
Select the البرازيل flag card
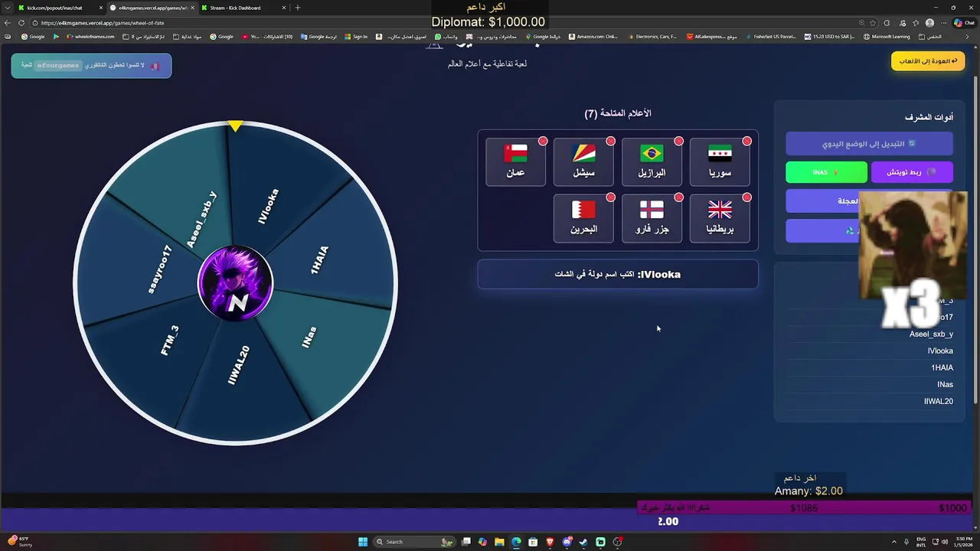(652, 161)
